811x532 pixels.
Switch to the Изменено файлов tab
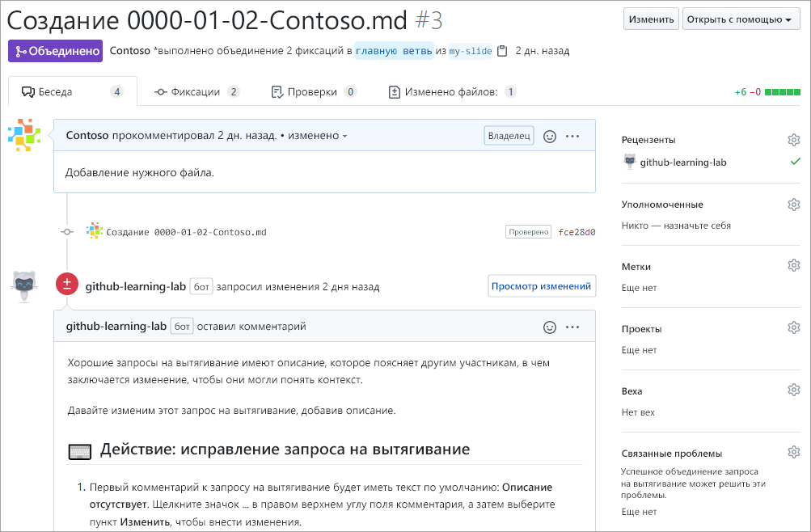pos(452,91)
